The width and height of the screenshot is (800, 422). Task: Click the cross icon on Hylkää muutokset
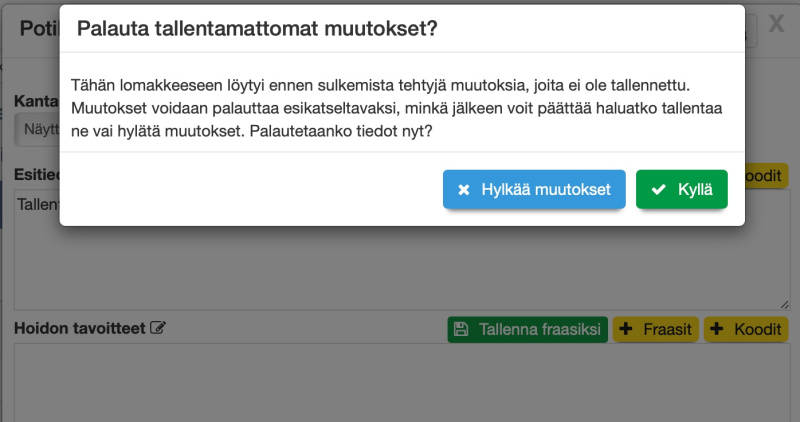coord(463,190)
